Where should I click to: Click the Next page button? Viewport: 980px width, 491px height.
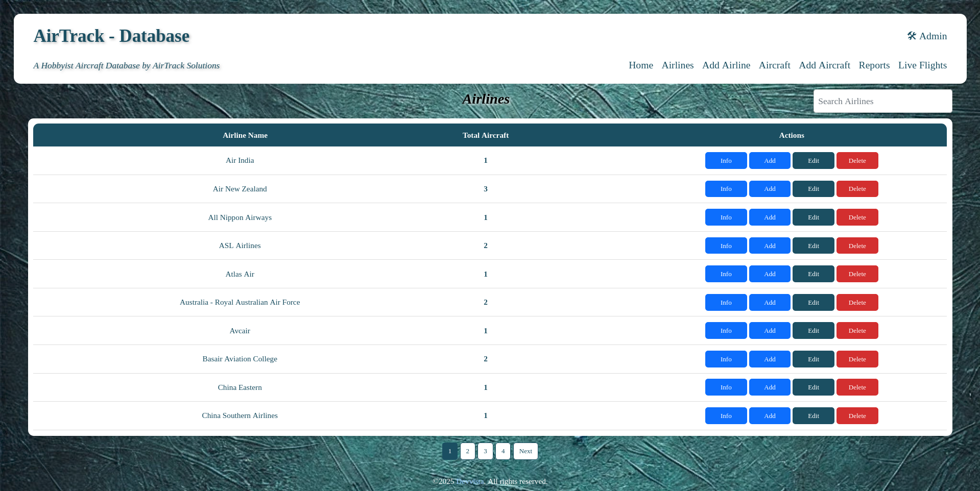pos(525,451)
